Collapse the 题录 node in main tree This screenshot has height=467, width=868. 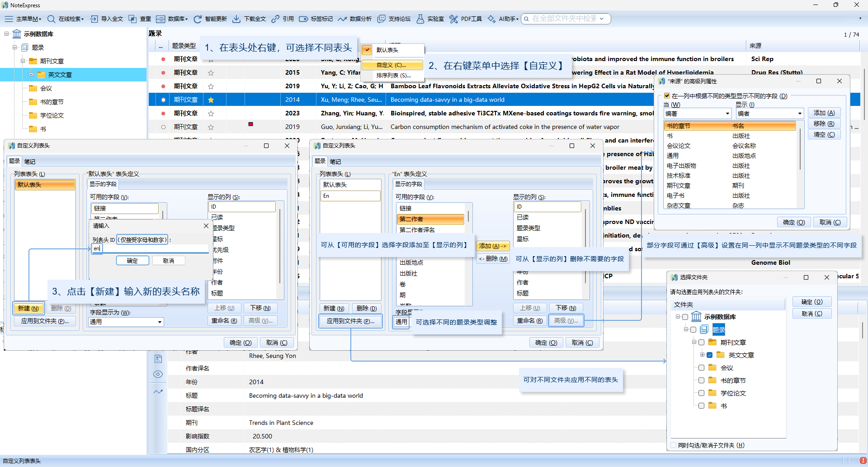14,48
